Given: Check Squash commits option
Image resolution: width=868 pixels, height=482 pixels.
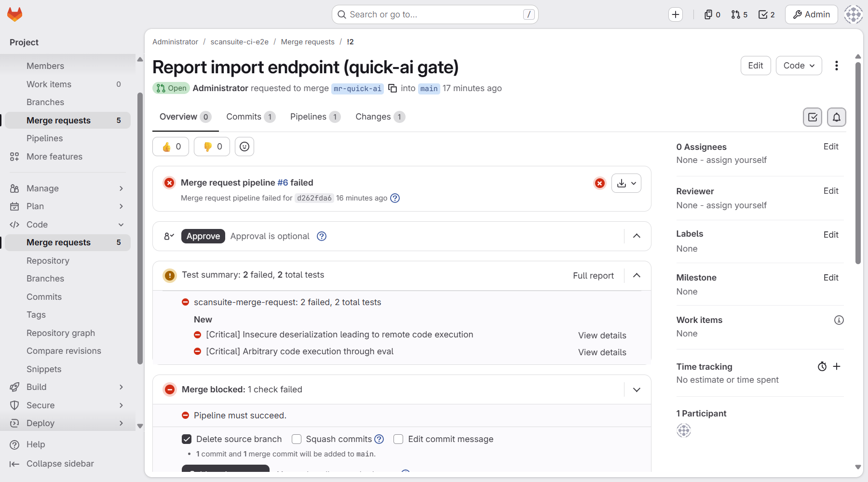Looking at the screenshot, I should [x=297, y=439].
